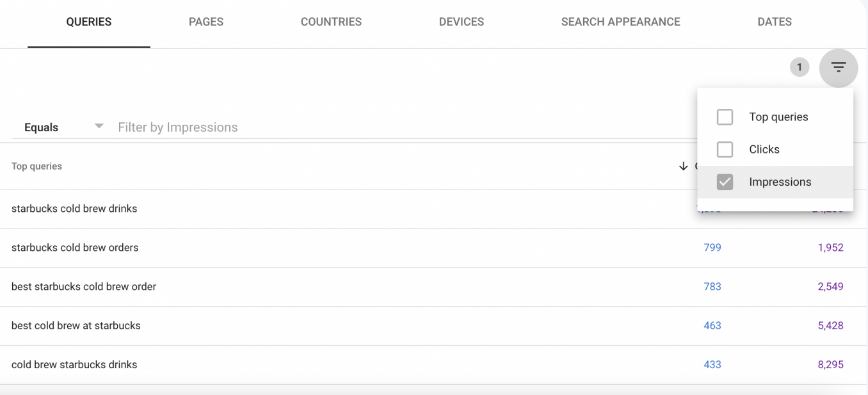
Task: Uncheck the Impressions filter checkbox
Action: (x=725, y=182)
